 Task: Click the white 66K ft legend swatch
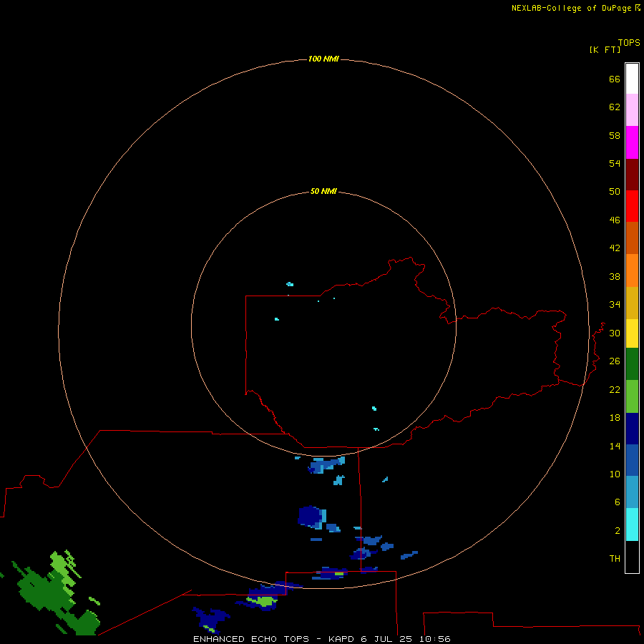pyautogui.click(x=632, y=79)
